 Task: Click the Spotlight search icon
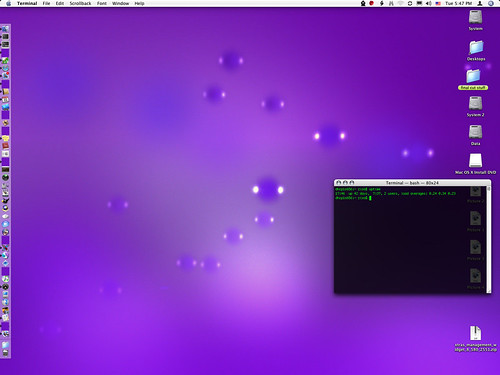click(491, 3)
